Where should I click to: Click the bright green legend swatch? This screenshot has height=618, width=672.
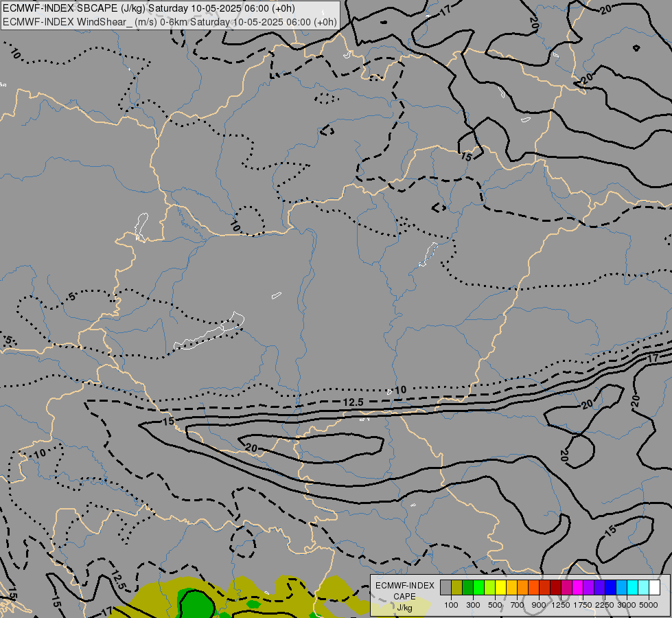479,588
